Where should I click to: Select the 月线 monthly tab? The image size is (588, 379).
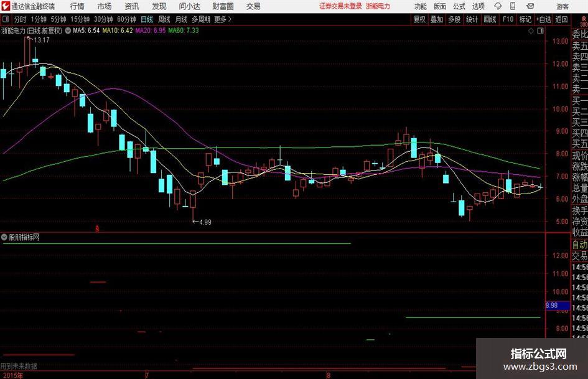[181, 19]
